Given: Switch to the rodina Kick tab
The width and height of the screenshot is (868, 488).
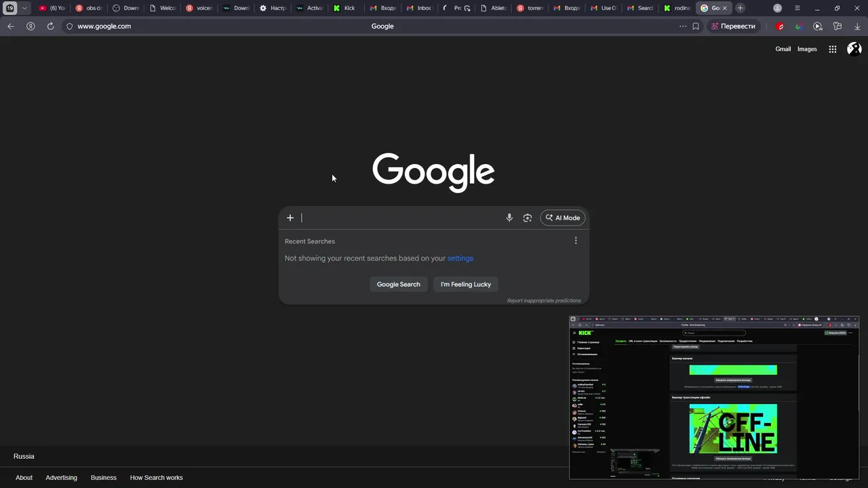Looking at the screenshot, I should (676, 8).
